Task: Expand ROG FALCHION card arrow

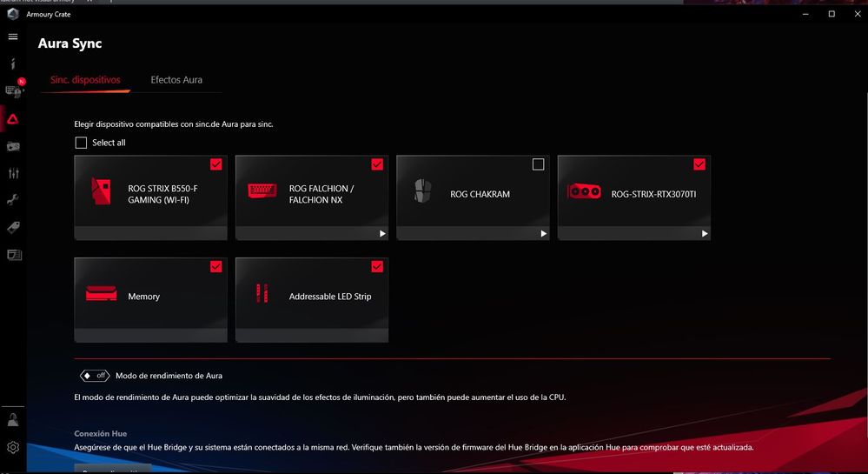Action: tap(382, 233)
